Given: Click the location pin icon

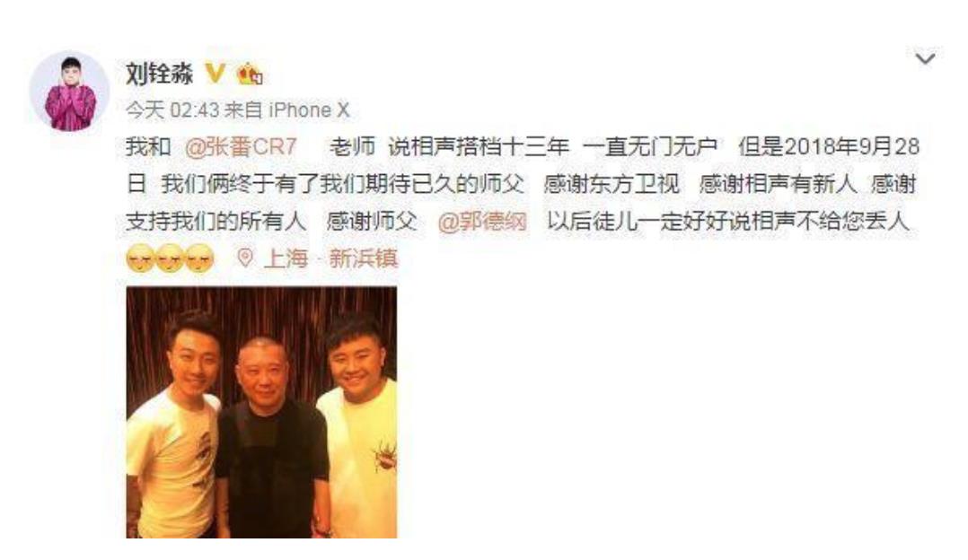Looking at the screenshot, I should click(245, 258).
